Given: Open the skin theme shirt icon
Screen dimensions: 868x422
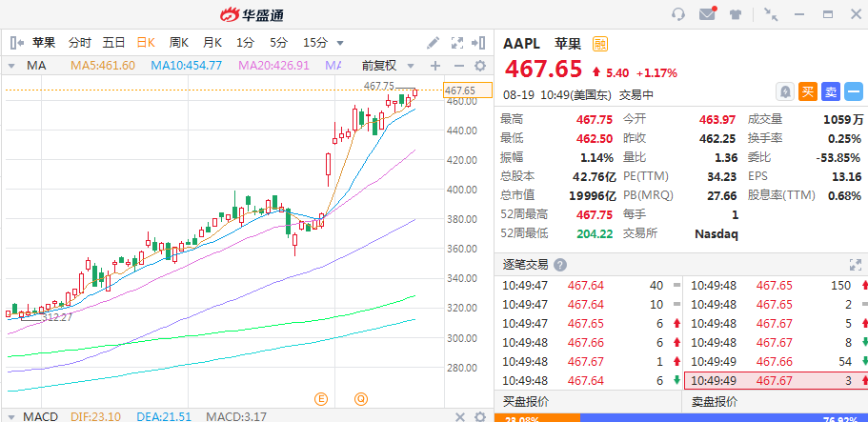Looking at the screenshot, I should click(736, 14).
